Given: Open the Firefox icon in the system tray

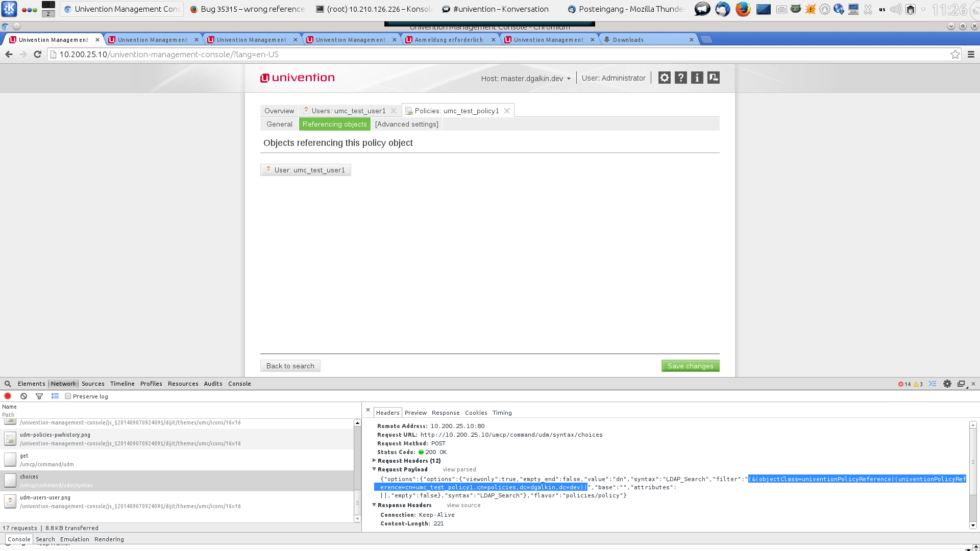Looking at the screenshot, I should click(743, 9).
